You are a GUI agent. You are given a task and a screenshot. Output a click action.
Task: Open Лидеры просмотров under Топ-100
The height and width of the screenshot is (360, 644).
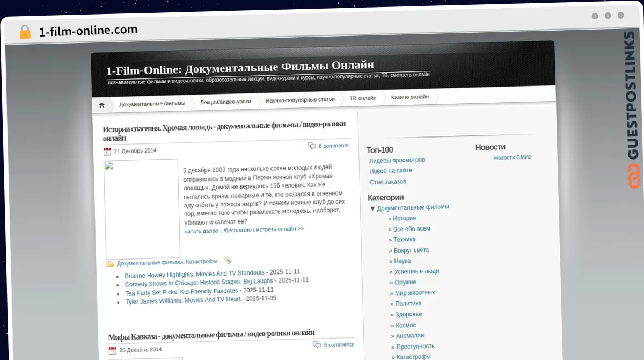[x=397, y=160]
